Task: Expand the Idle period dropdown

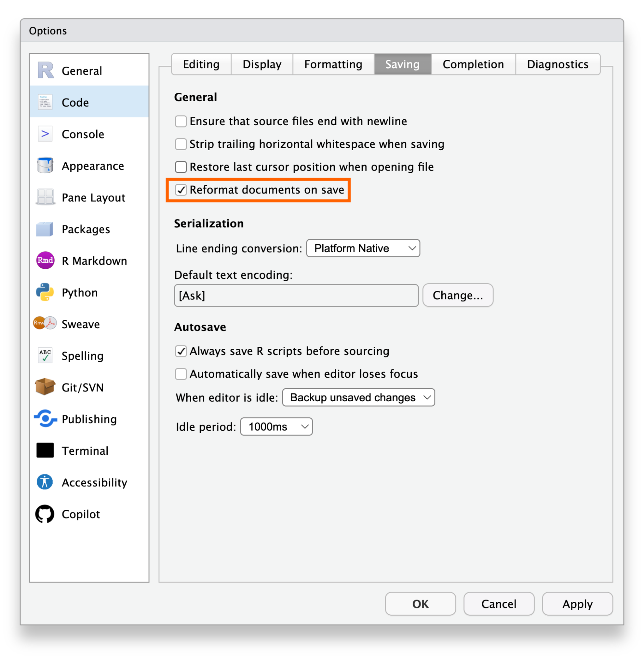Action: click(x=276, y=427)
